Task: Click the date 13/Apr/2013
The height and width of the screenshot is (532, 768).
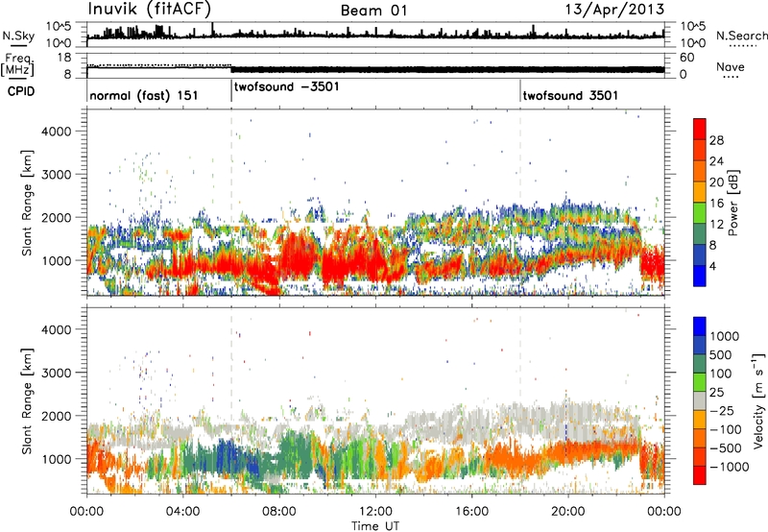Action: [614, 9]
